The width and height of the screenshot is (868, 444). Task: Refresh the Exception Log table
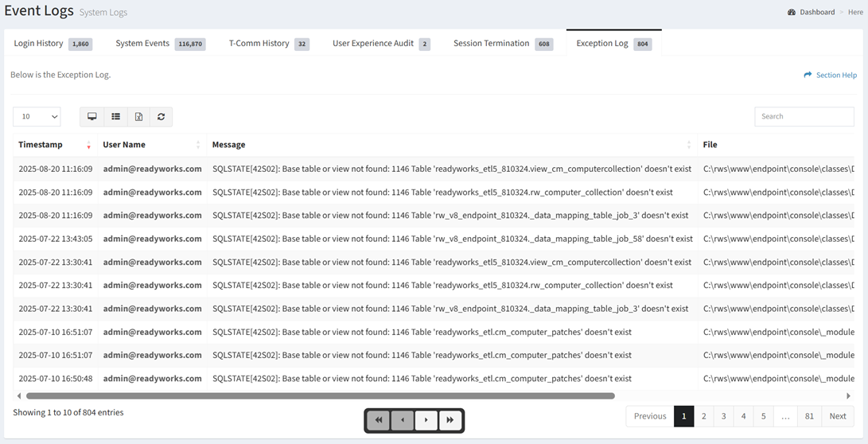(161, 117)
